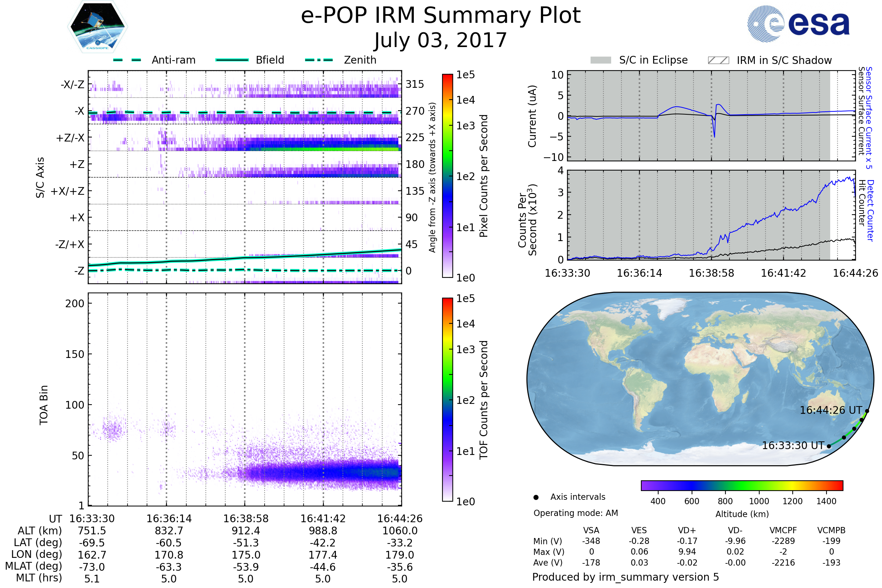
Task: Click the Operating mode: AM text
Action: tap(576, 513)
